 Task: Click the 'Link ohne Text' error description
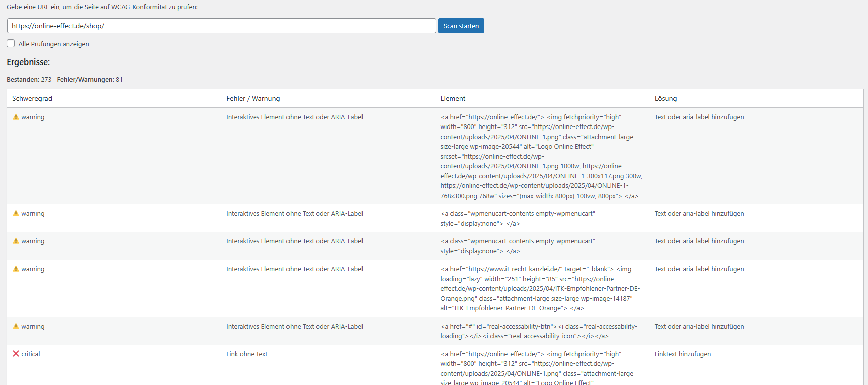[247, 354]
